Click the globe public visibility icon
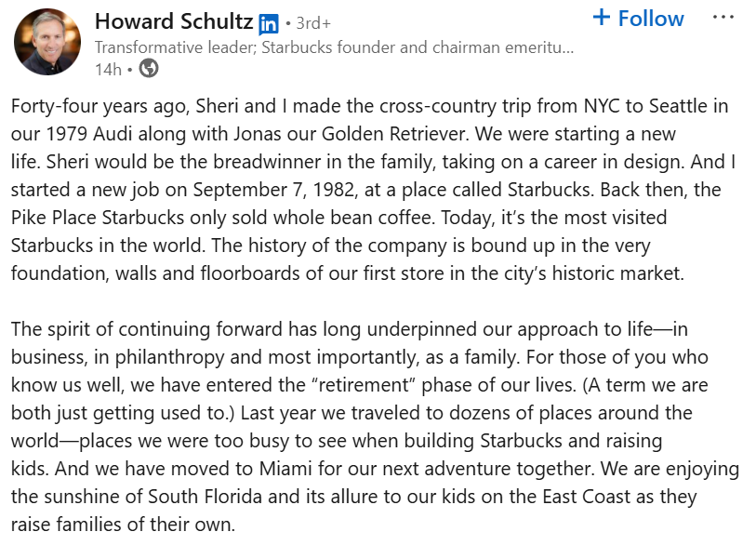Image resolution: width=756 pixels, height=545 pixels. coord(149,68)
